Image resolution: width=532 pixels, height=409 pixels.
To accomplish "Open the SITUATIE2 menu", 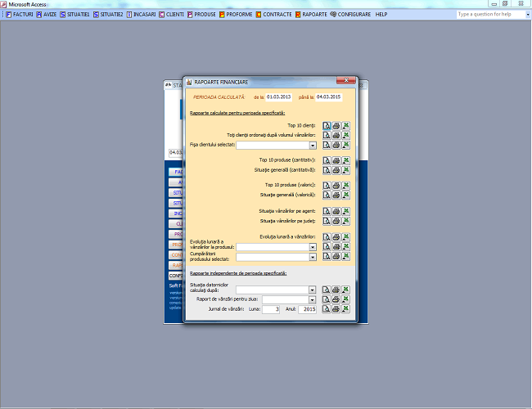I will [x=108, y=15].
